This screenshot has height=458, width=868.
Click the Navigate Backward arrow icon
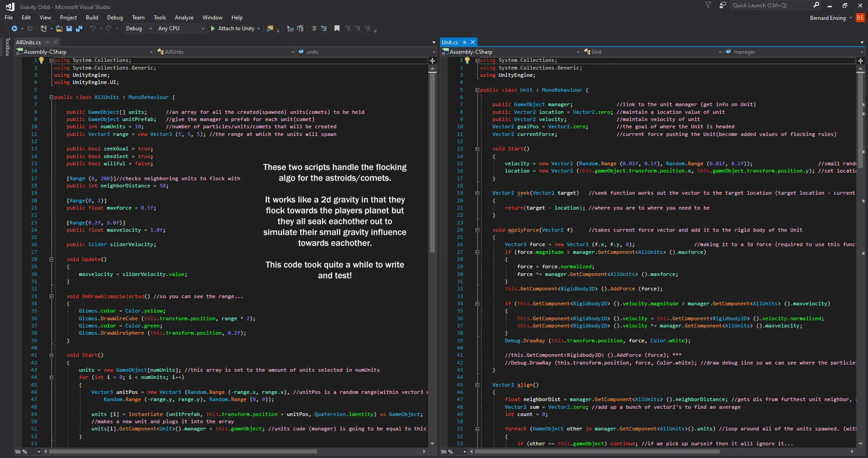pyautogui.click(x=14, y=28)
